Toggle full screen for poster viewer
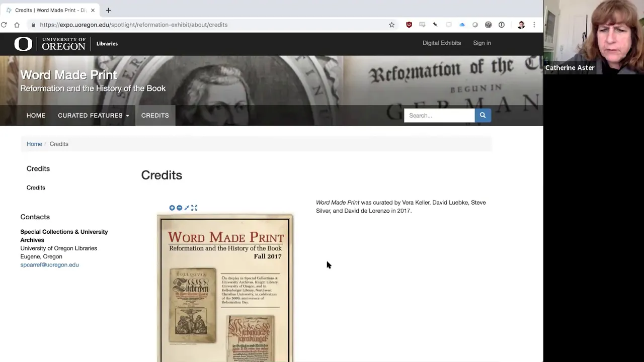 (194, 208)
